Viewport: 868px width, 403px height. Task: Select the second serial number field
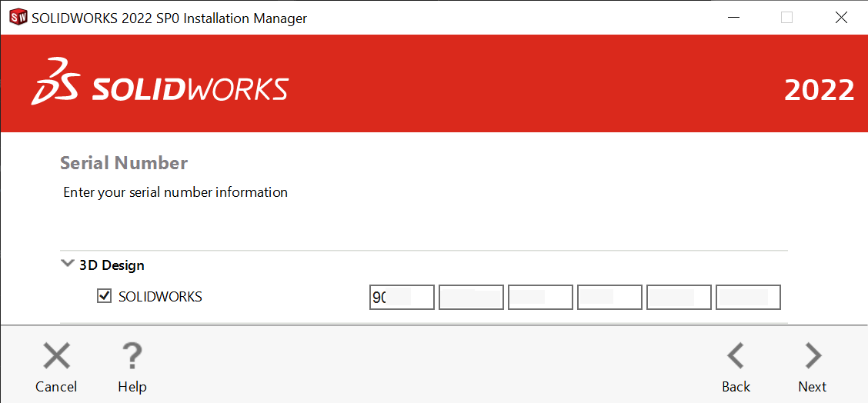pos(471,298)
